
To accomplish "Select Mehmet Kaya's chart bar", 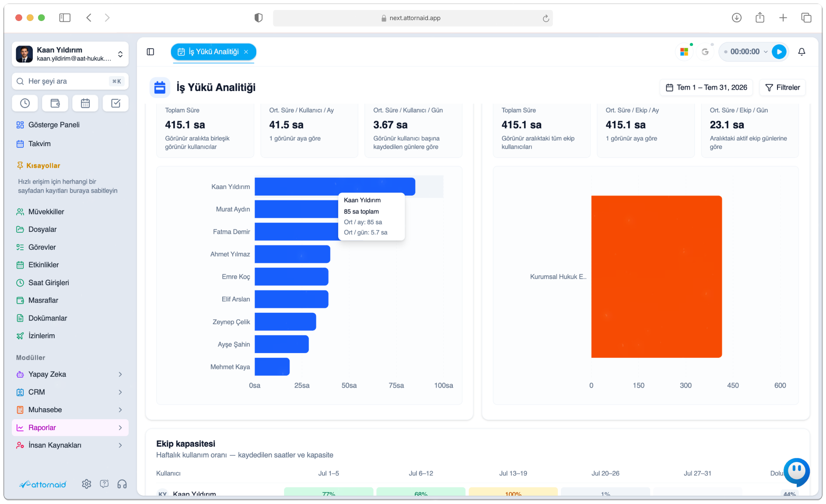I will click(272, 367).
